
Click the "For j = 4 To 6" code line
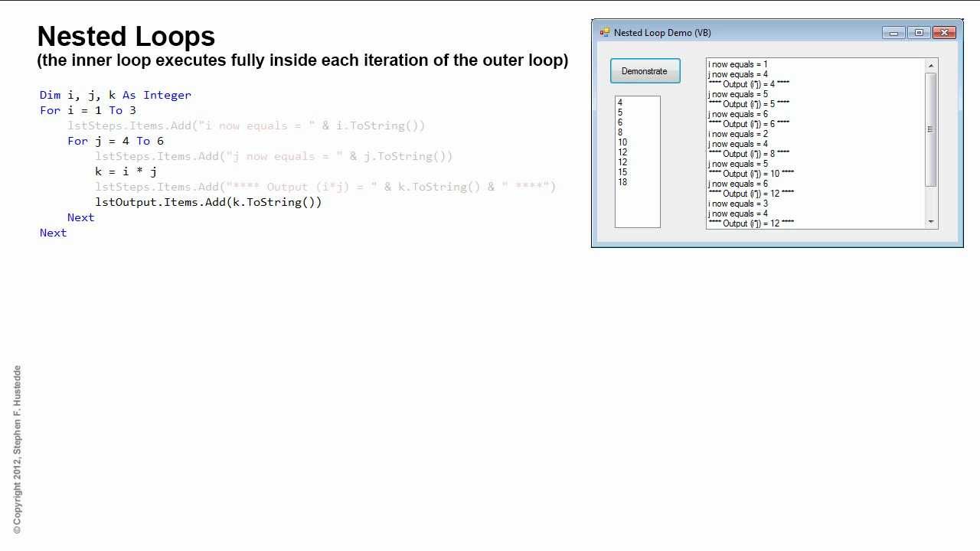[x=116, y=141]
